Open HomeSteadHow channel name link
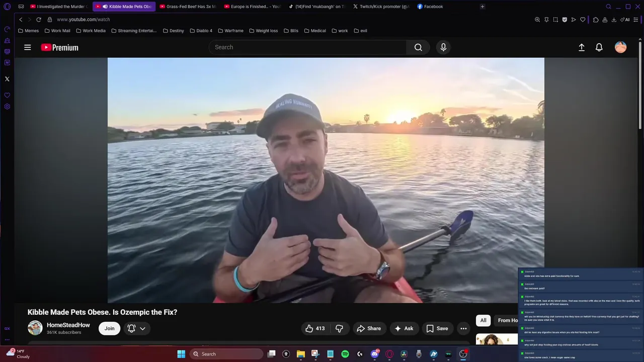Viewport: 644px width, 362px height. click(68, 325)
